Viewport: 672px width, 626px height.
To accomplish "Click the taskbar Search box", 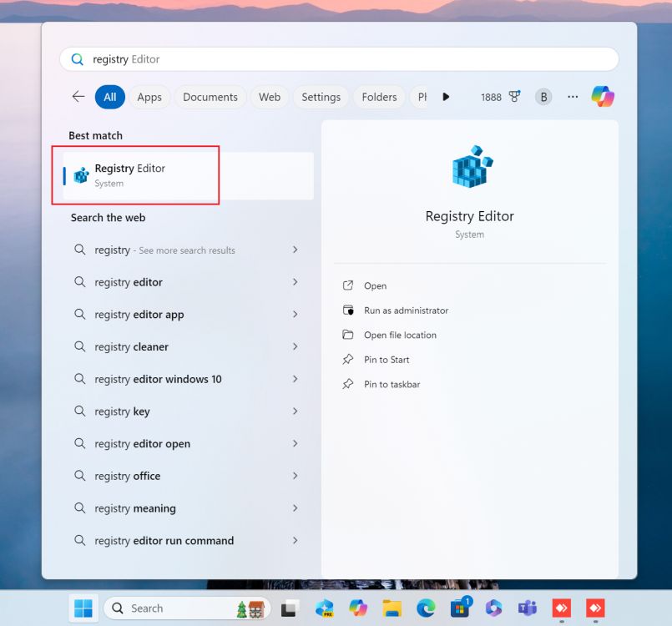I will pyautogui.click(x=187, y=608).
